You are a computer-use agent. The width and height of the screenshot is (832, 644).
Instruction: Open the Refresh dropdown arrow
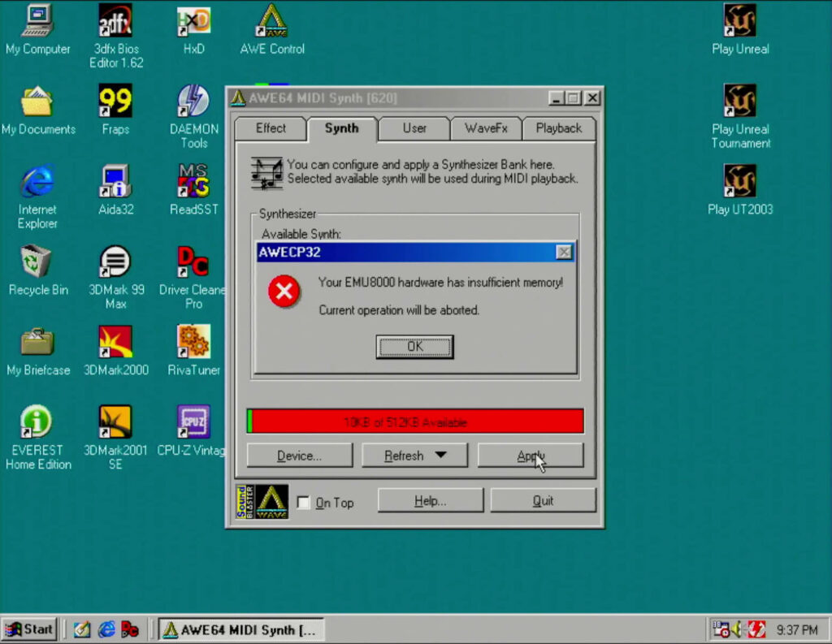pos(440,455)
